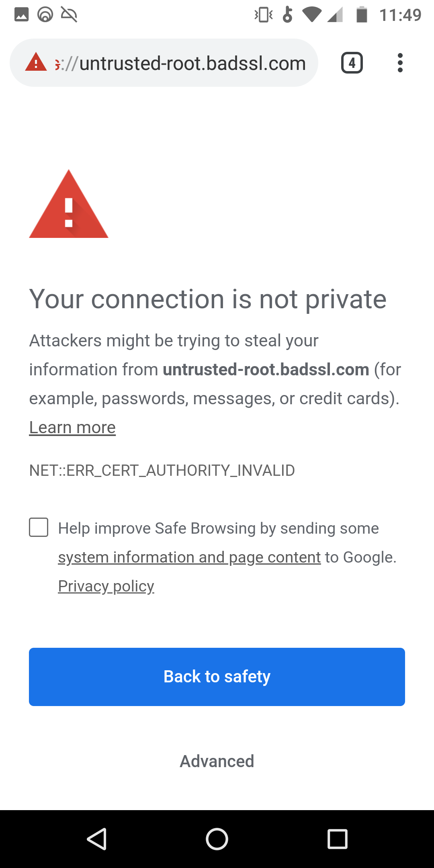Screen dimensions: 434x868
Task: Open the tab switcher showing 4 tabs
Action: (x=352, y=63)
